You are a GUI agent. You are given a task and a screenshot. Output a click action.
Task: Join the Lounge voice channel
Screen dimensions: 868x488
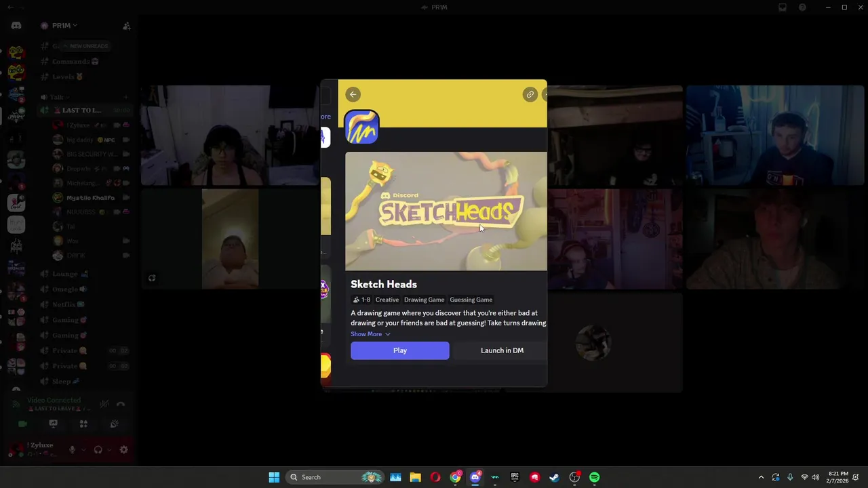pos(65,274)
